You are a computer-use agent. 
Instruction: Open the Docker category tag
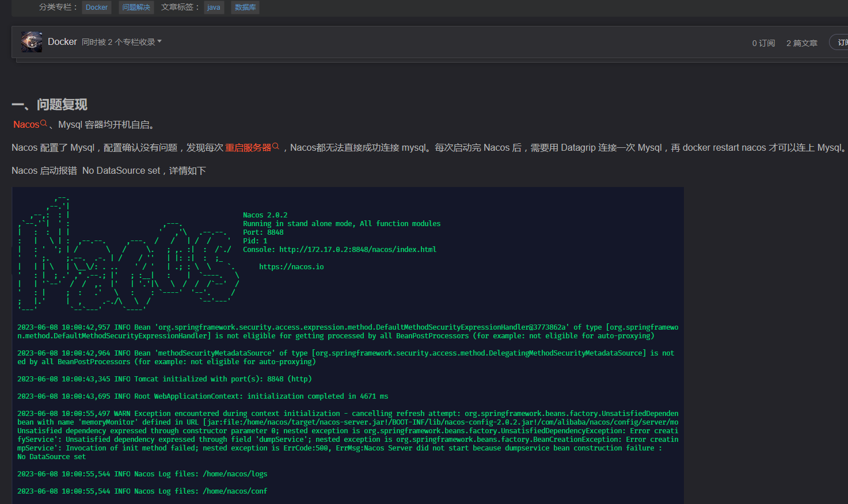tap(97, 7)
